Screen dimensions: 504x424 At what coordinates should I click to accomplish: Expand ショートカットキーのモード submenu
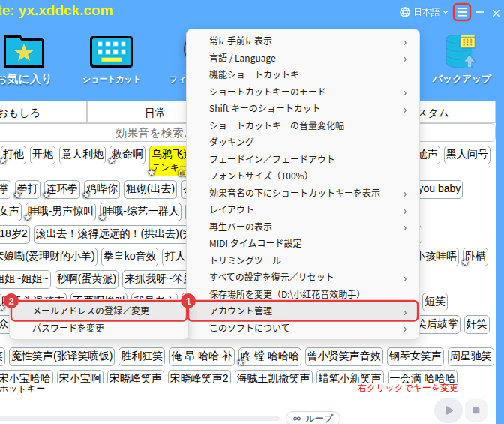pos(304,92)
